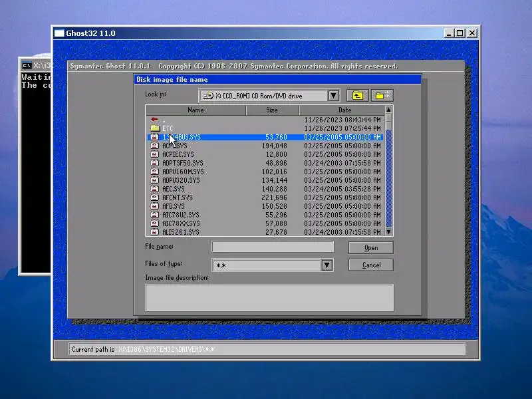The width and height of the screenshot is (532, 399).
Task: Click the file icon of ADPU320.SYS
Action: [155, 180]
